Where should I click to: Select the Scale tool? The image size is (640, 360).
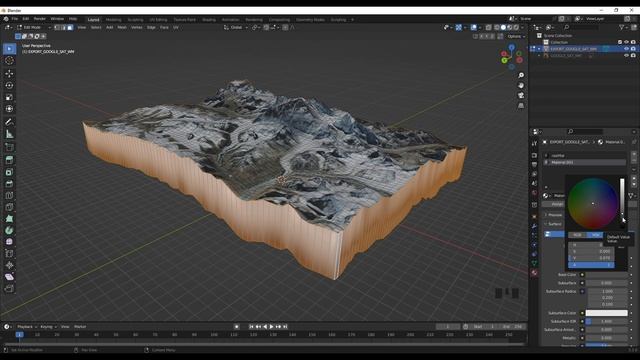pyautogui.click(x=9, y=97)
